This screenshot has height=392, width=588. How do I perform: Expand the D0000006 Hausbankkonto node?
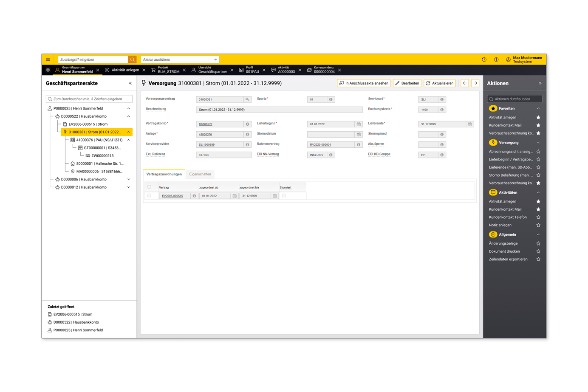tap(129, 179)
